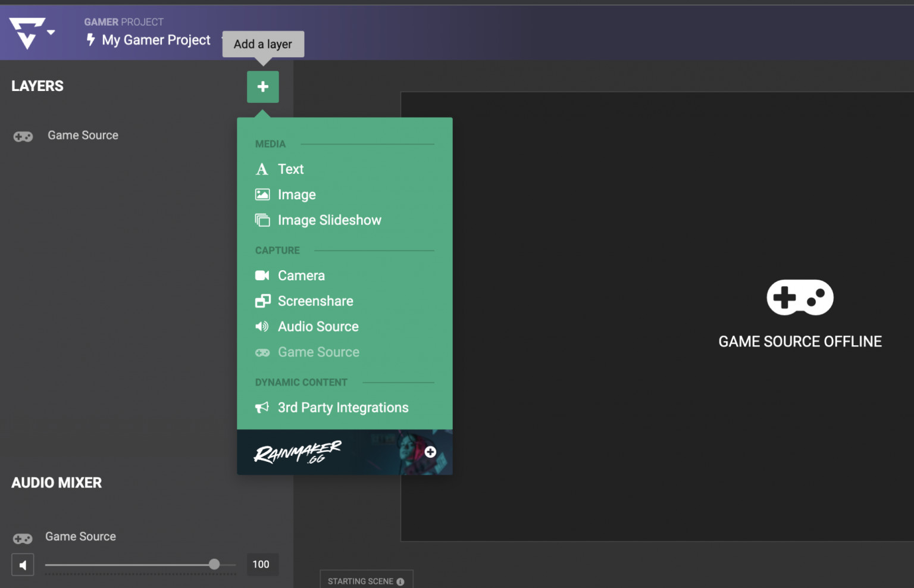Click the Camera capture icon

click(x=262, y=275)
